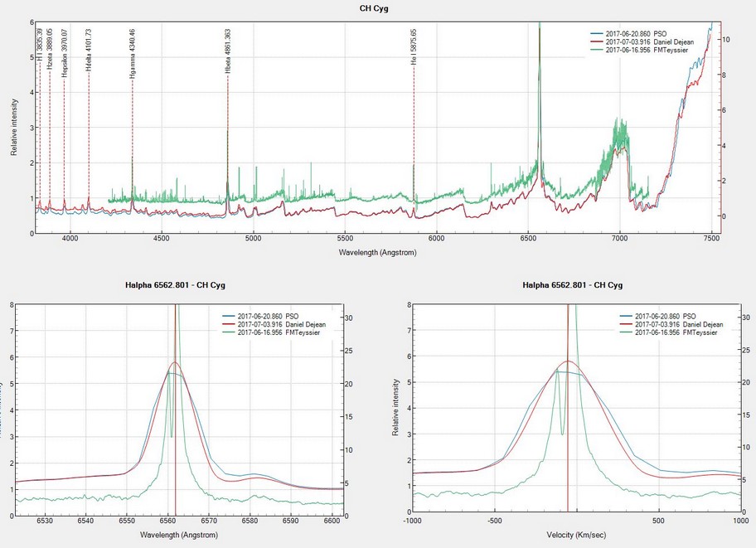Viewport: 756px width, 548px height.
Task: Click the 'Hgamma 4340.46' line label
Action: (132, 54)
